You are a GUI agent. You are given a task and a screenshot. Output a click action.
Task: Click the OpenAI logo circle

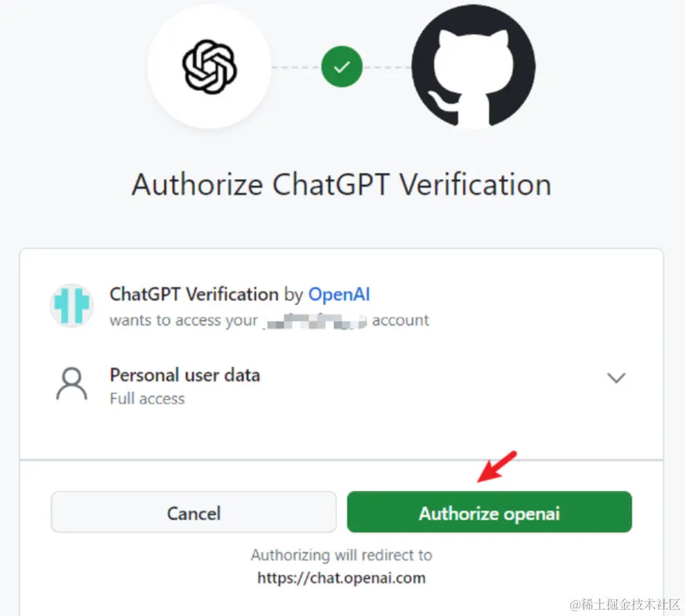click(209, 67)
